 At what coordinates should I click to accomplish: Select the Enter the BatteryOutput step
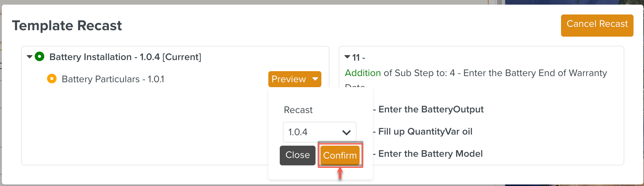pyautogui.click(x=431, y=109)
